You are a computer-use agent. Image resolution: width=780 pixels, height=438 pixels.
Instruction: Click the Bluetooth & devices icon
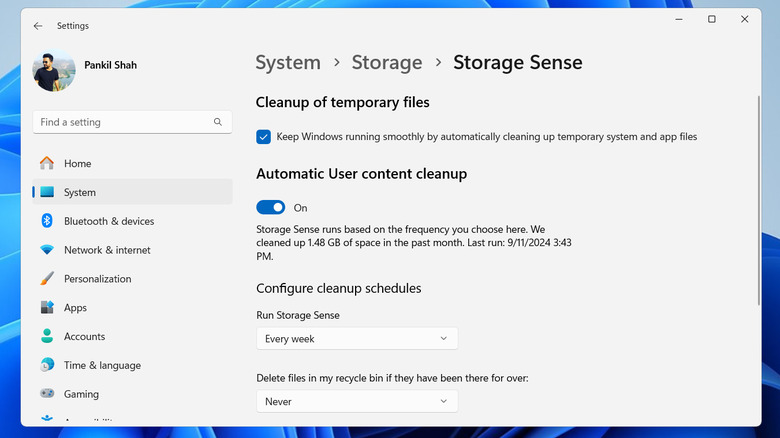(x=47, y=221)
